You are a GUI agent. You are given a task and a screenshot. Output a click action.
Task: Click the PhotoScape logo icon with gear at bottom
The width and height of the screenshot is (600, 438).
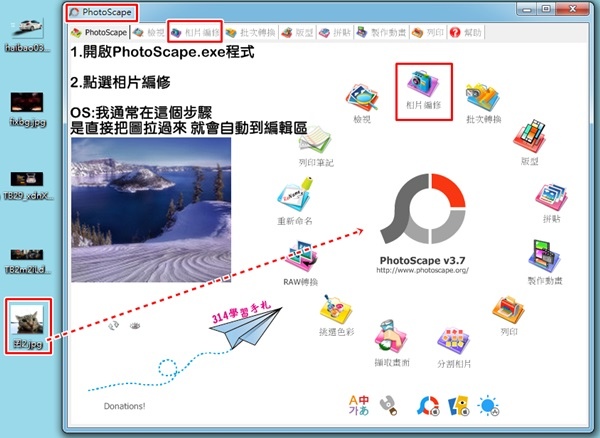coord(428,405)
